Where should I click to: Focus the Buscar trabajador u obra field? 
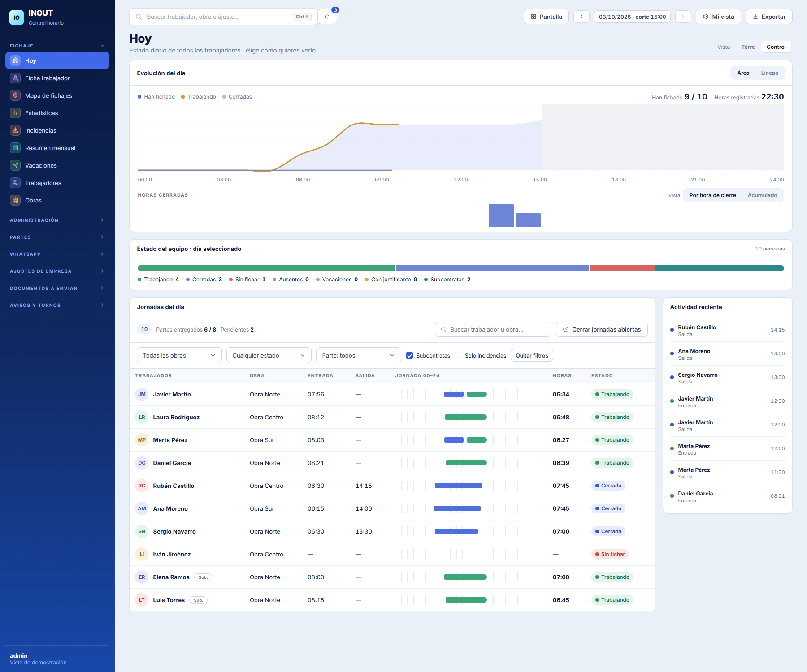pyautogui.click(x=493, y=329)
